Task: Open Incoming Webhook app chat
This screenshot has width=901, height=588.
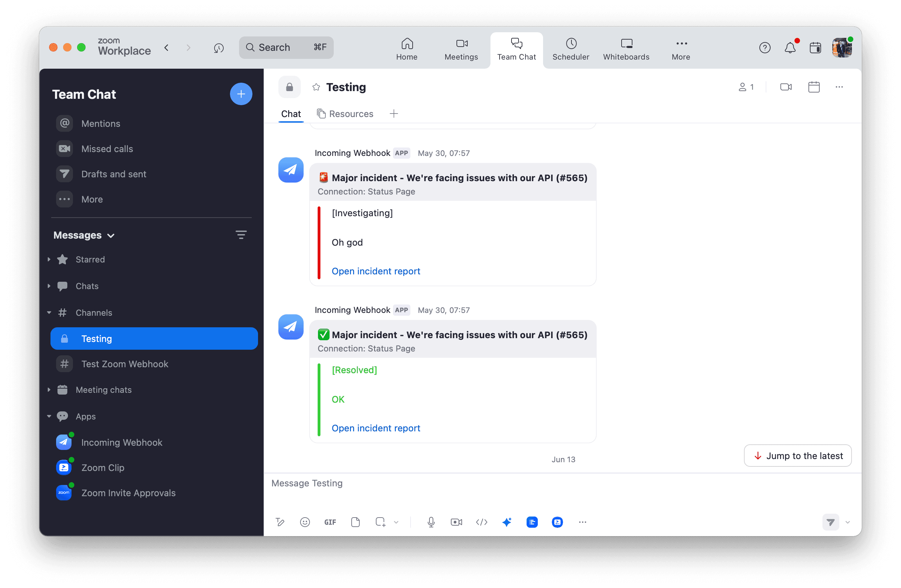Action: [154, 442]
